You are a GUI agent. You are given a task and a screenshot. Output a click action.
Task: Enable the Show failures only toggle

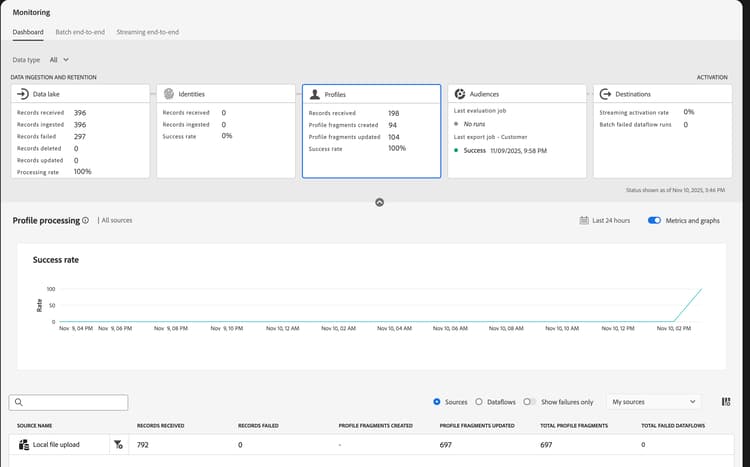click(x=529, y=402)
